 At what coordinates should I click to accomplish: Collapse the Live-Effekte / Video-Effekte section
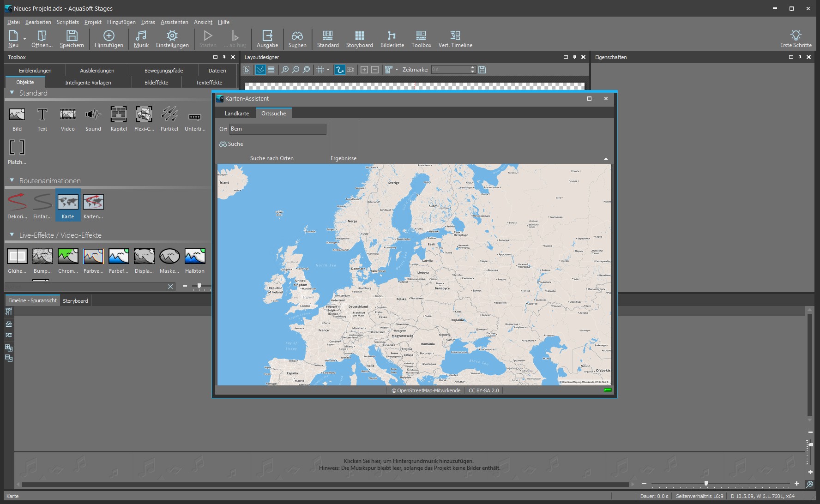pos(12,235)
